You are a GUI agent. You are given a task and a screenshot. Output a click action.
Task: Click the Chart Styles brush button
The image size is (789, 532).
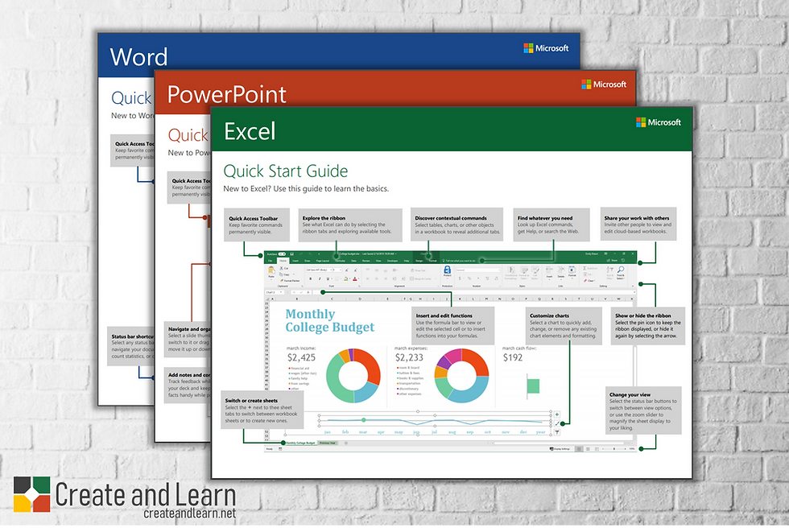(x=557, y=423)
